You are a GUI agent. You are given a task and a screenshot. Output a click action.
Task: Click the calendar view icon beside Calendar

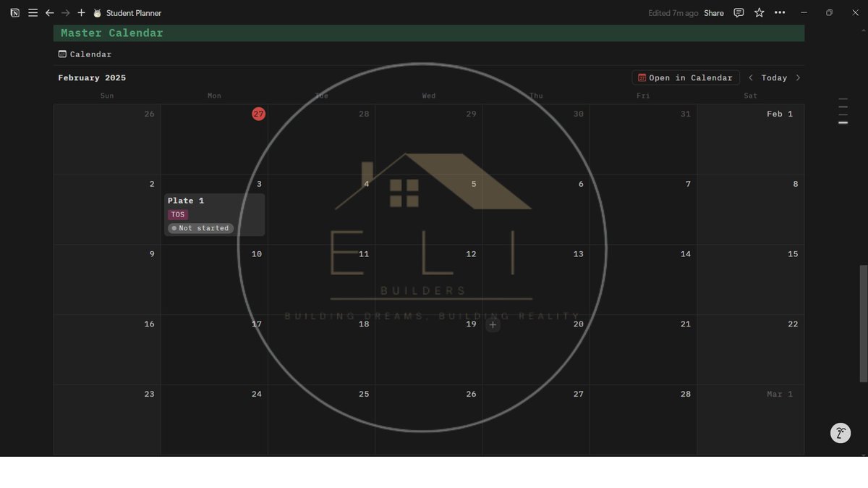(x=62, y=54)
